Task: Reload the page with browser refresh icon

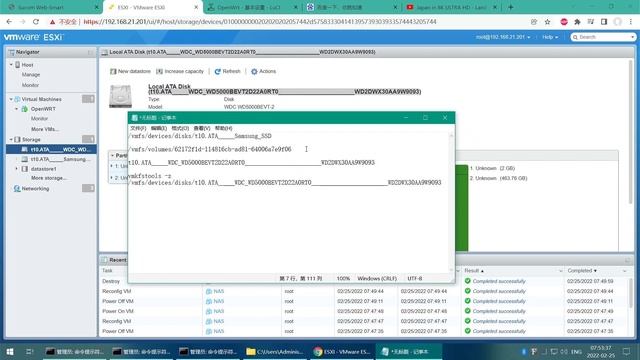Action: (36, 22)
